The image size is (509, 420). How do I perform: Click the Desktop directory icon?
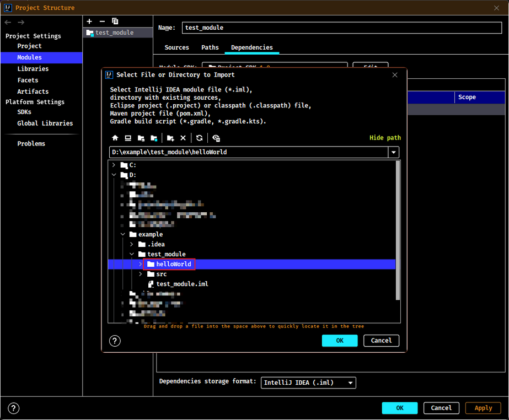coord(128,138)
